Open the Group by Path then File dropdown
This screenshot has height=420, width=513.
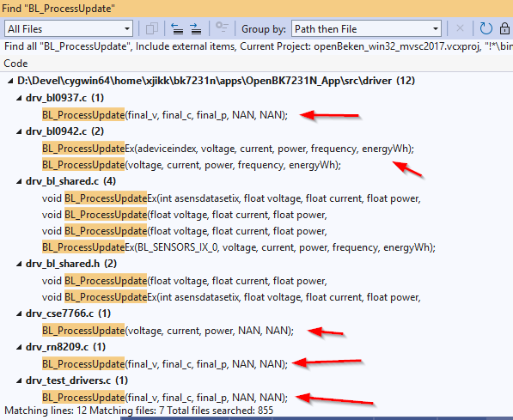point(366,29)
